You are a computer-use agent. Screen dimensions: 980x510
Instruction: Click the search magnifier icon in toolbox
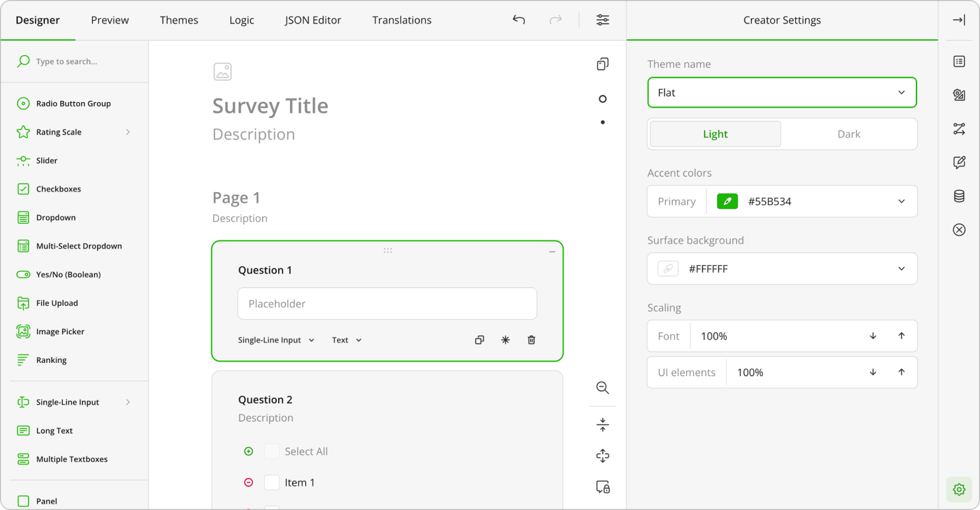pyautogui.click(x=23, y=61)
